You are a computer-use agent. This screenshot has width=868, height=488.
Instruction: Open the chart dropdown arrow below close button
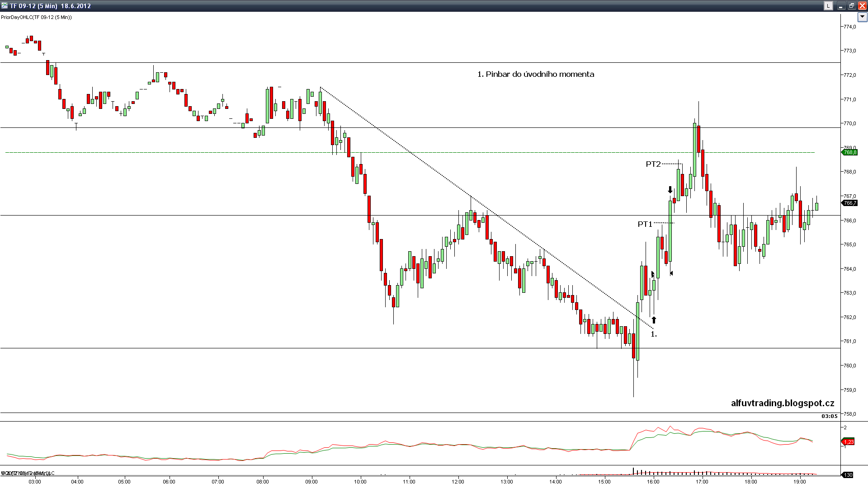coord(862,17)
